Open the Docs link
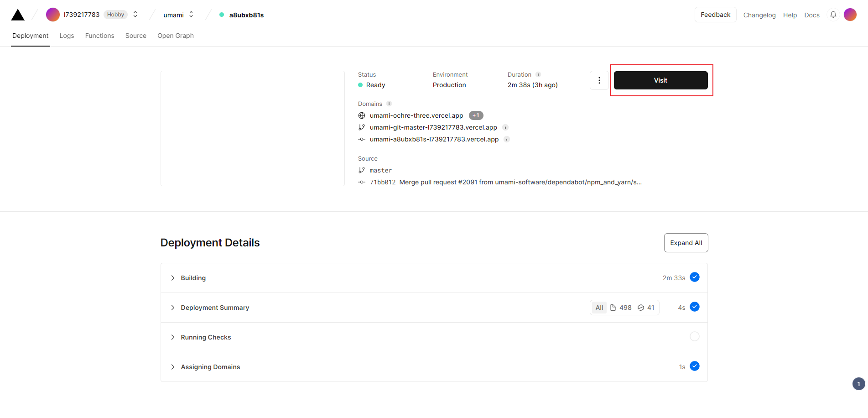The height and width of the screenshot is (418, 868). coord(812,15)
